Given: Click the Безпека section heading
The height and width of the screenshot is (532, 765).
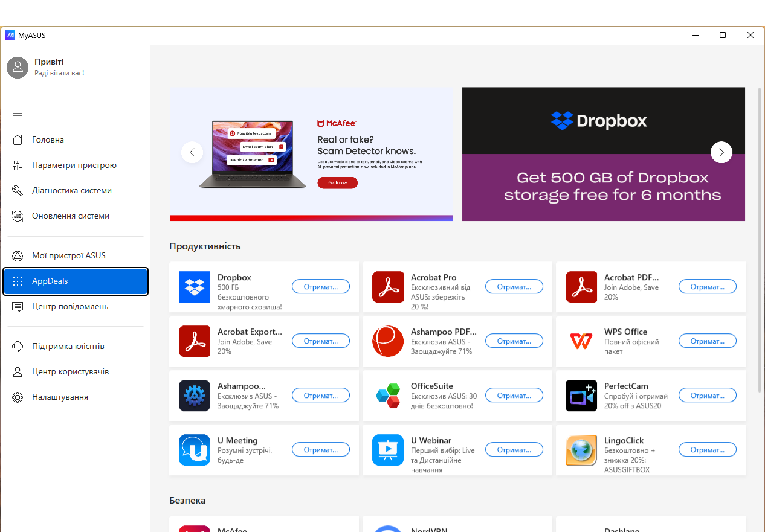Looking at the screenshot, I should tap(187, 501).
